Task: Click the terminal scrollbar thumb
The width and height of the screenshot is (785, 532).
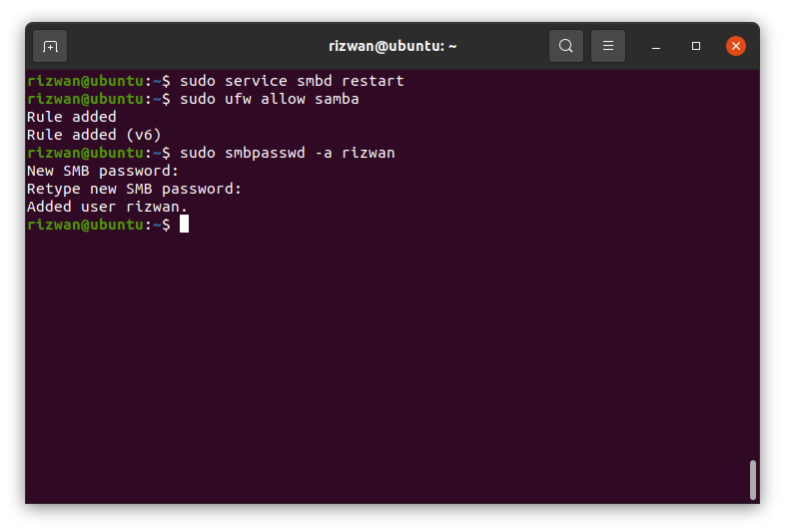Action: tap(752, 479)
